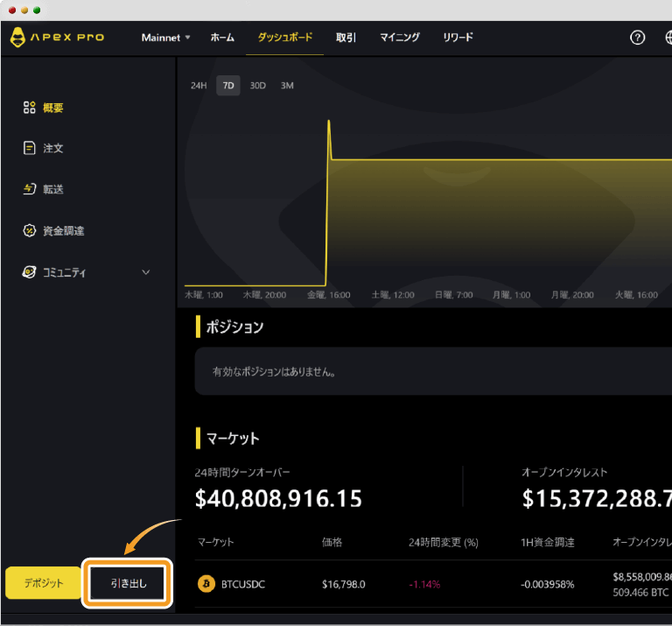672x626 pixels.
Task: Click the 注文 orders document icon
Action: 29,148
